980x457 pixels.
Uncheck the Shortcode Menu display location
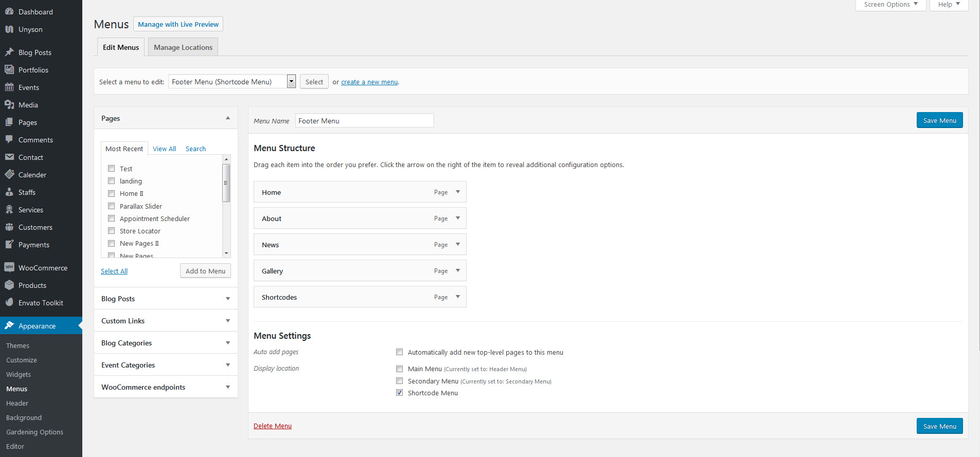click(399, 393)
